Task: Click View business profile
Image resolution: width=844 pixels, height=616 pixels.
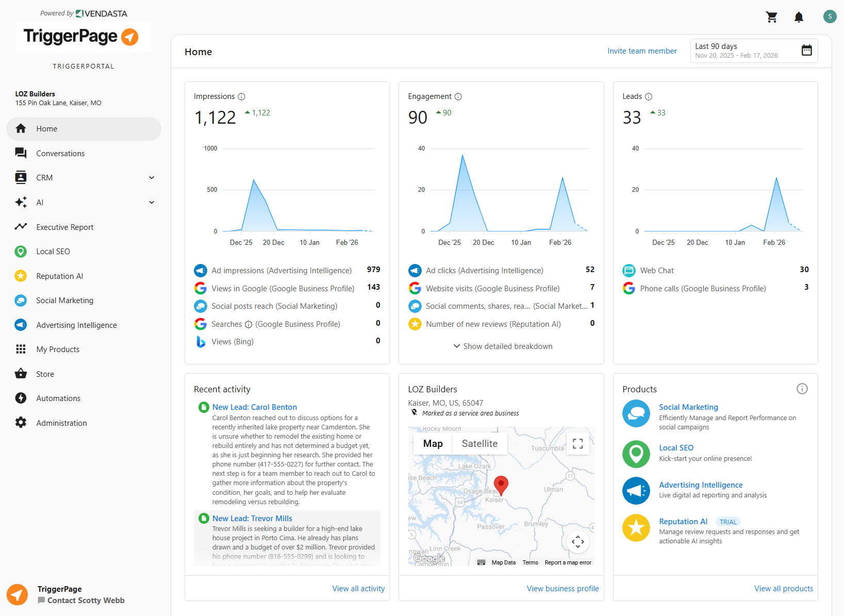Action: 562,589
